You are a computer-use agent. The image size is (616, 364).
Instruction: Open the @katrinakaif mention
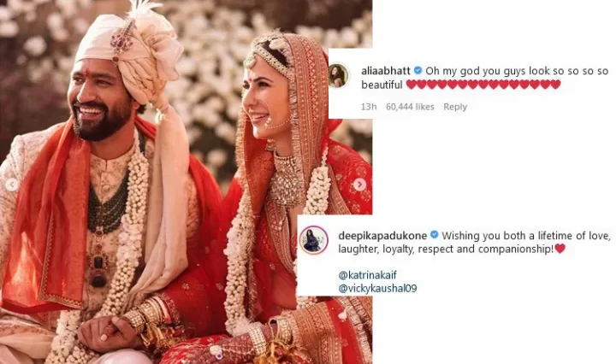367,275
